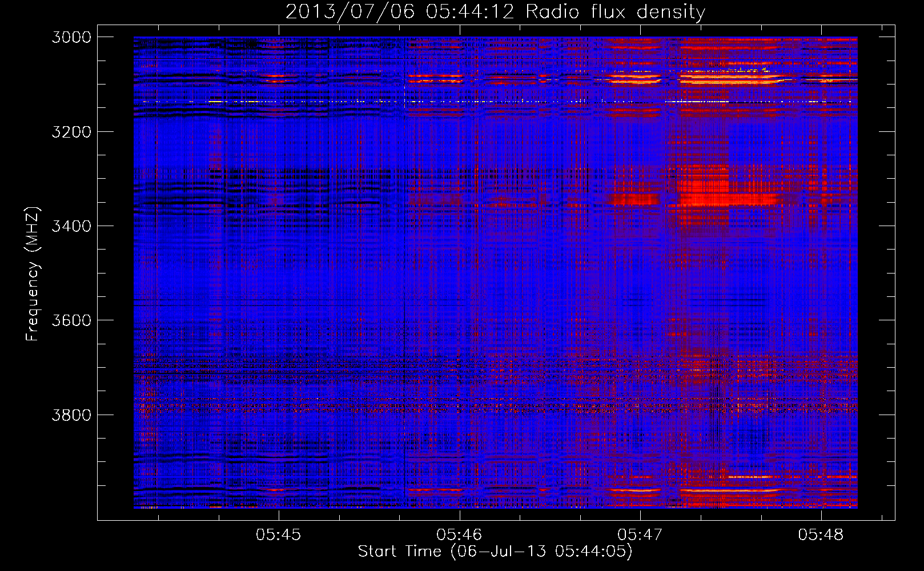924x571 pixels.
Task: Click the 'Start Time (06-Jul-13 05:44:05)' axis title
Action: click(x=495, y=552)
